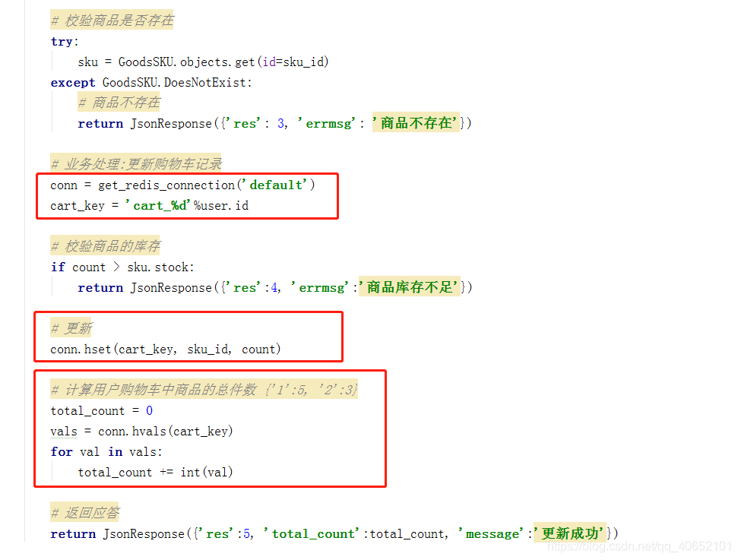
Task: Click 'total_count' key in final JsonResponse
Action: click(312, 533)
